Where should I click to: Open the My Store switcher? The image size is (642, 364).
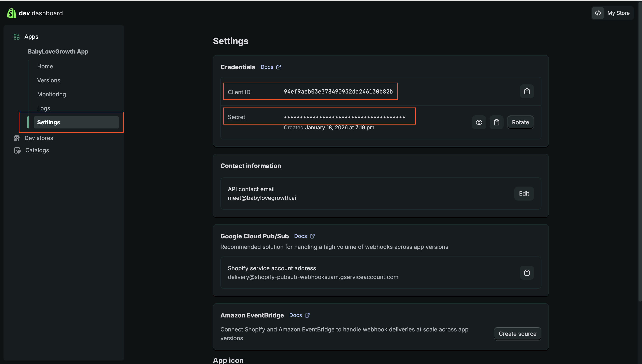618,13
